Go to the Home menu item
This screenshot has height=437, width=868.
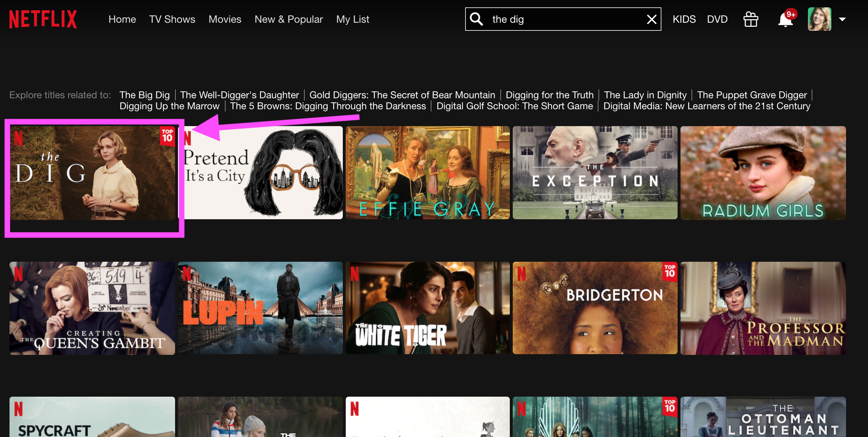point(122,19)
